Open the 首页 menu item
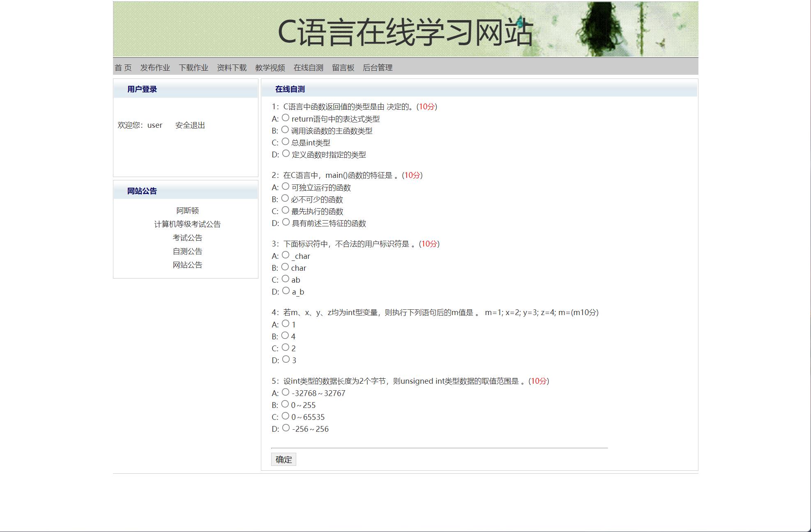This screenshot has height=532, width=811. pyautogui.click(x=123, y=67)
